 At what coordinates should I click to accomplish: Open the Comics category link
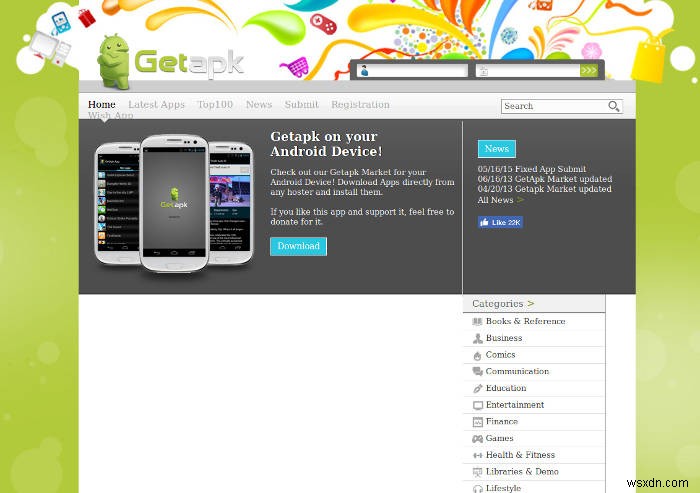(x=500, y=355)
